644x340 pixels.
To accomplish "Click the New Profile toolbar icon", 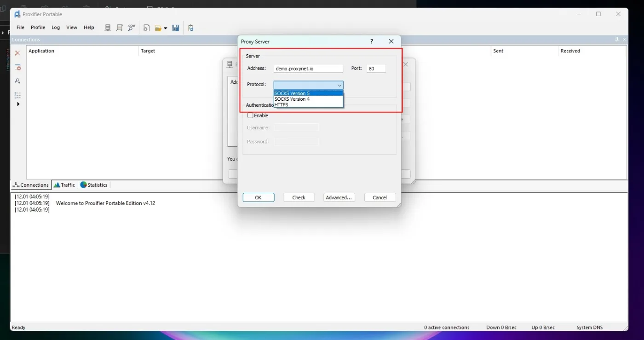I will 146,28.
